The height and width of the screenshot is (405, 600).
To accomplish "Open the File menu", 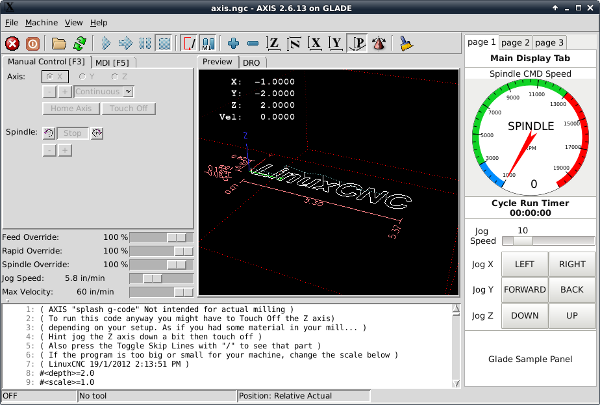I will pos(11,23).
